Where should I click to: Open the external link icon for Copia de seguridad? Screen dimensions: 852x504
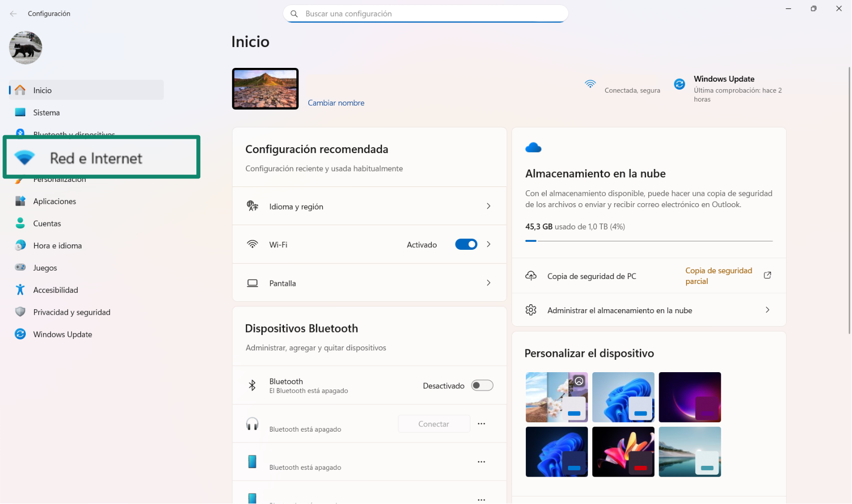click(x=767, y=276)
